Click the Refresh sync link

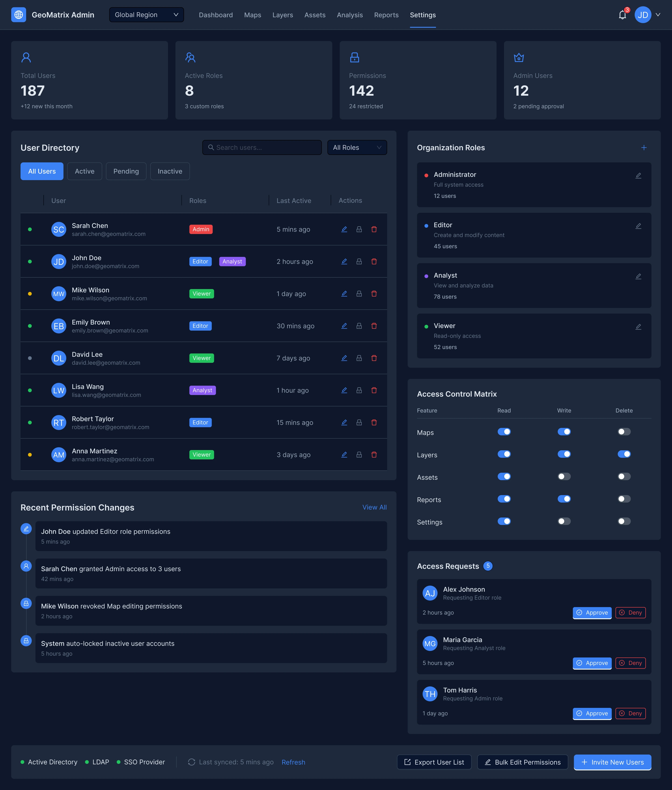point(293,762)
